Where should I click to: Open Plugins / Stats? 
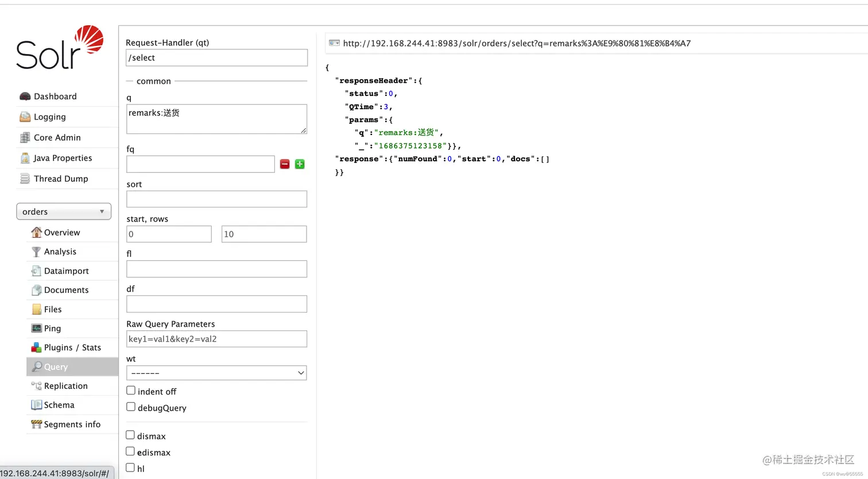(x=72, y=347)
